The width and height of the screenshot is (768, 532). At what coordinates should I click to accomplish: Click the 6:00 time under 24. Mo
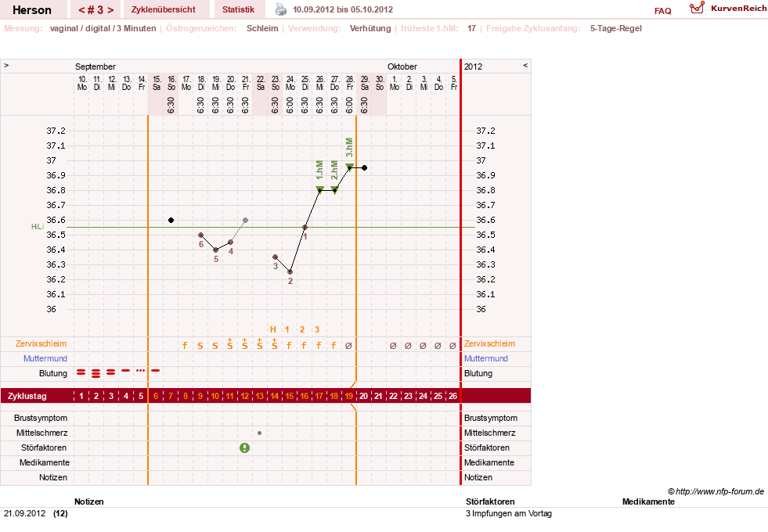[290, 105]
